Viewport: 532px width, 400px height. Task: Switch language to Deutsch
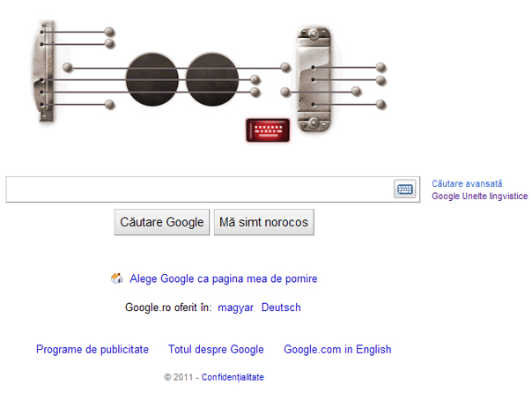[281, 307]
